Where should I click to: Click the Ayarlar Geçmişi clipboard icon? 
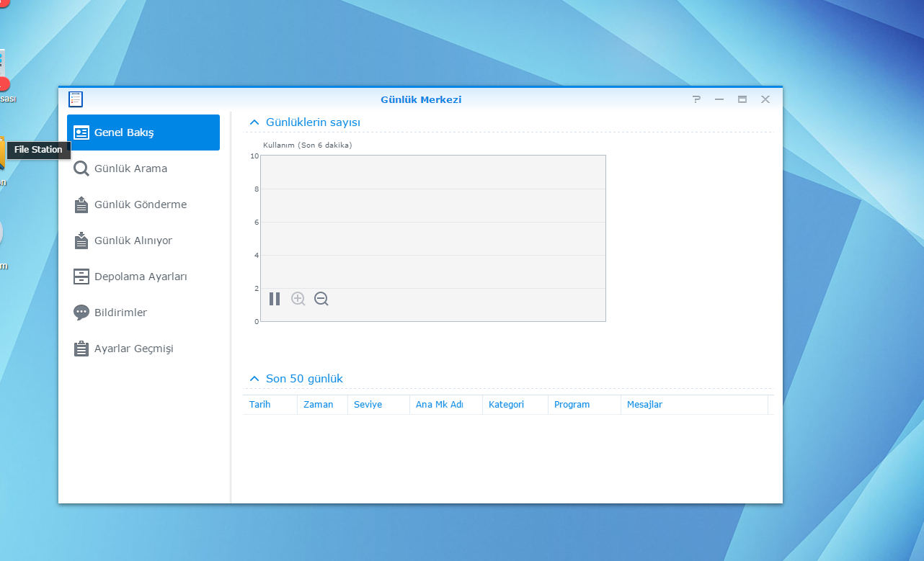pyautogui.click(x=81, y=349)
